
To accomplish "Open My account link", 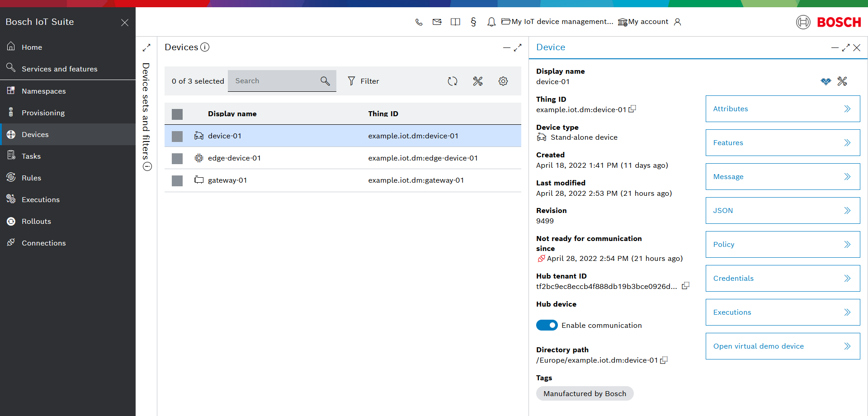I will (643, 22).
